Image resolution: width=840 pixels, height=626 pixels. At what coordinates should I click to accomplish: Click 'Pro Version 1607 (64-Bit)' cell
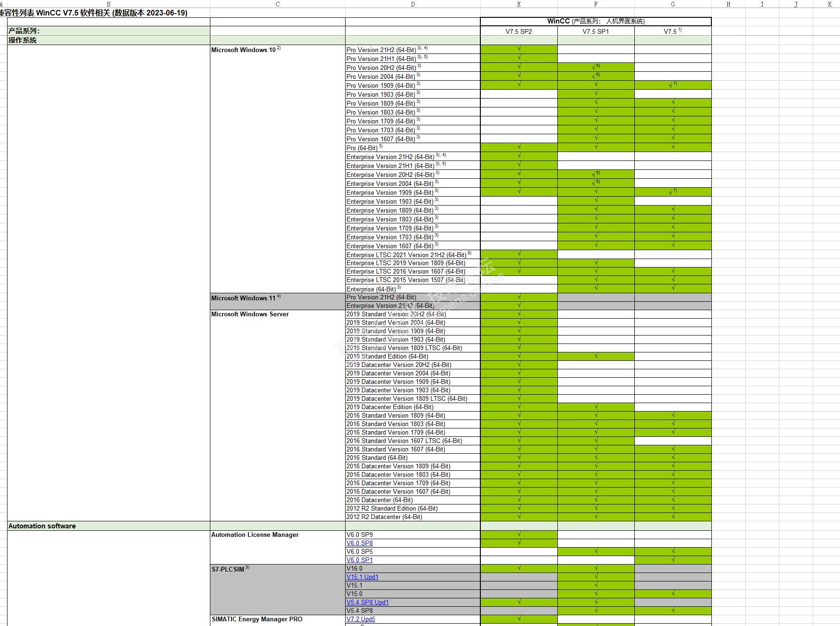pyautogui.click(x=413, y=139)
